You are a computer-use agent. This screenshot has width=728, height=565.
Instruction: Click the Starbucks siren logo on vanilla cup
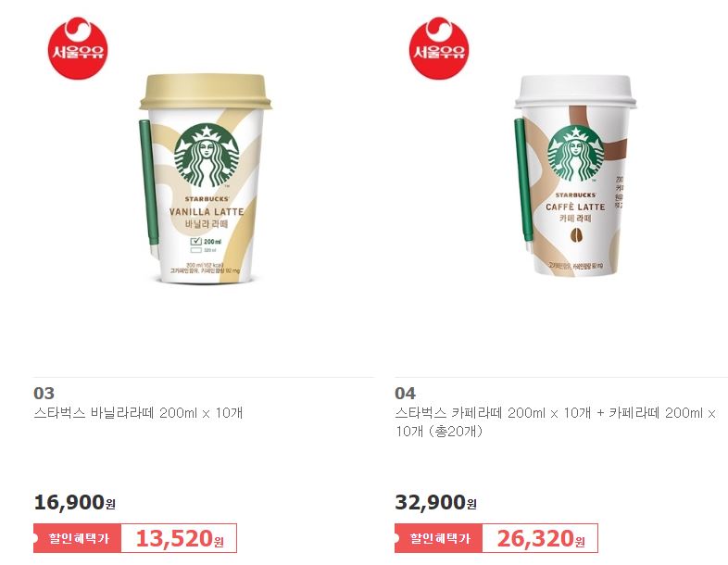coord(207,155)
